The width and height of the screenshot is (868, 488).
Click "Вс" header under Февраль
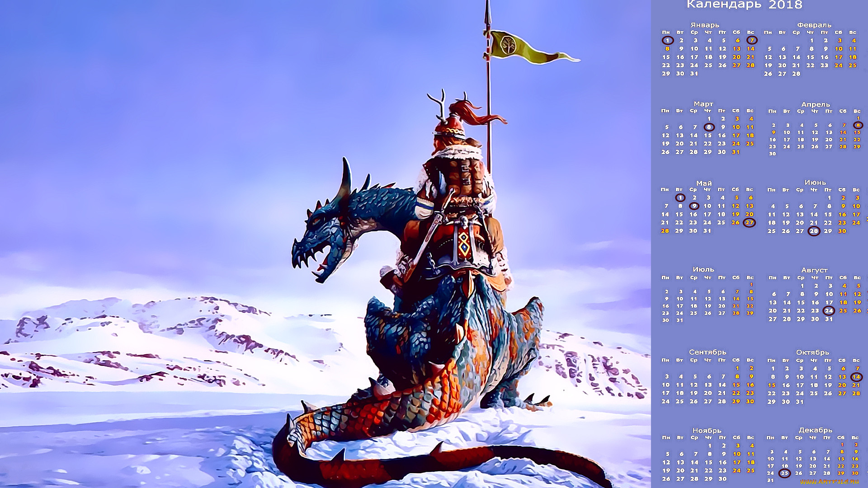coord(853,33)
